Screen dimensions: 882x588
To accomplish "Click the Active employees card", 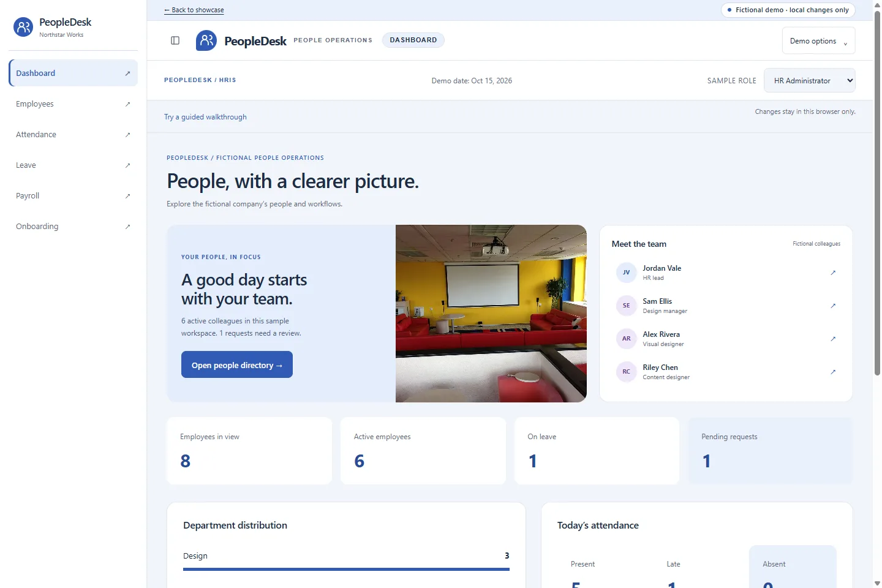I will tap(423, 451).
